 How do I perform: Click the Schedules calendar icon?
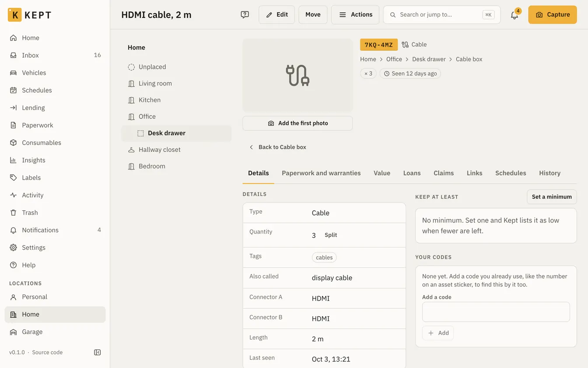tap(14, 90)
